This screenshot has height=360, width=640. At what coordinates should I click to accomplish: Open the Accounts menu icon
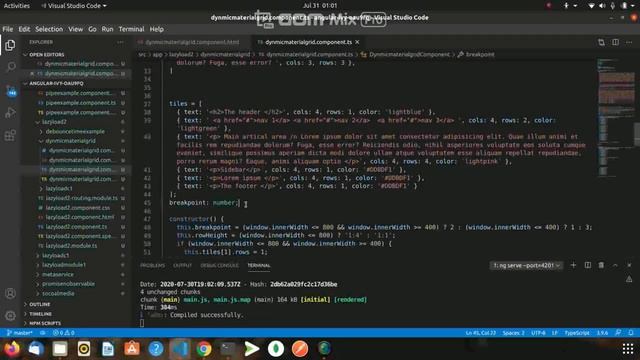10,293
